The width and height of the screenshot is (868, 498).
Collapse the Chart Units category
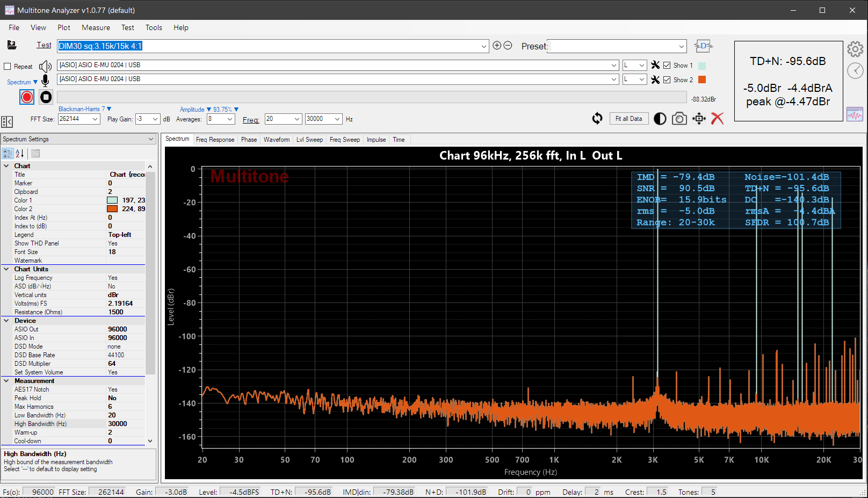(6, 269)
